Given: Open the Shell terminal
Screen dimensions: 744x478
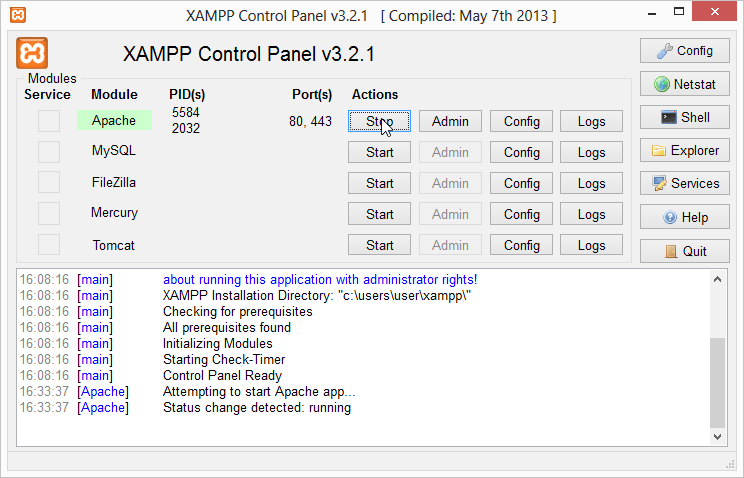Looking at the screenshot, I should click(x=685, y=118).
